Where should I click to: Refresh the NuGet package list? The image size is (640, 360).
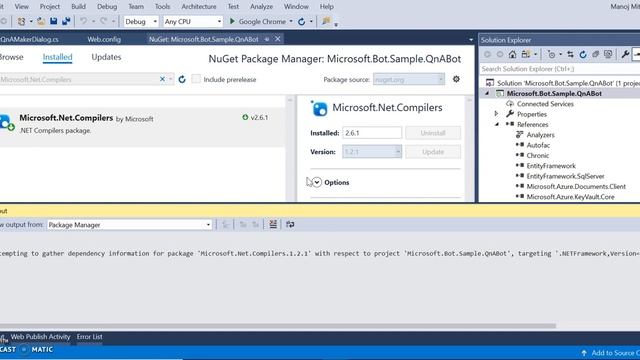(182, 79)
